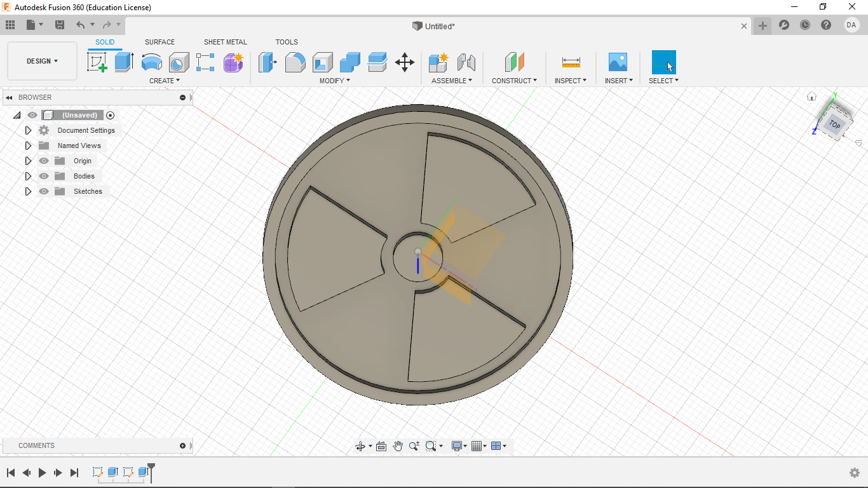868x488 pixels.
Task: Activate the Select tool icon
Action: pyautogui.click(x=663, y=62)
